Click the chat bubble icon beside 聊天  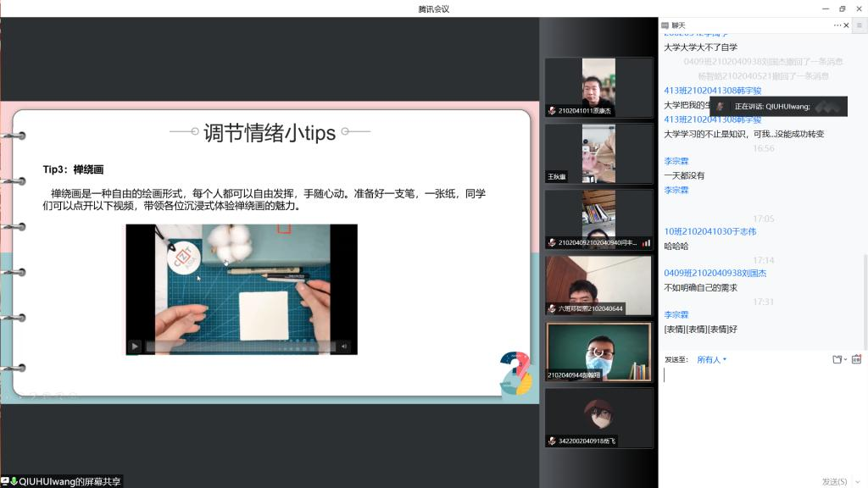(x=665, y=25)
